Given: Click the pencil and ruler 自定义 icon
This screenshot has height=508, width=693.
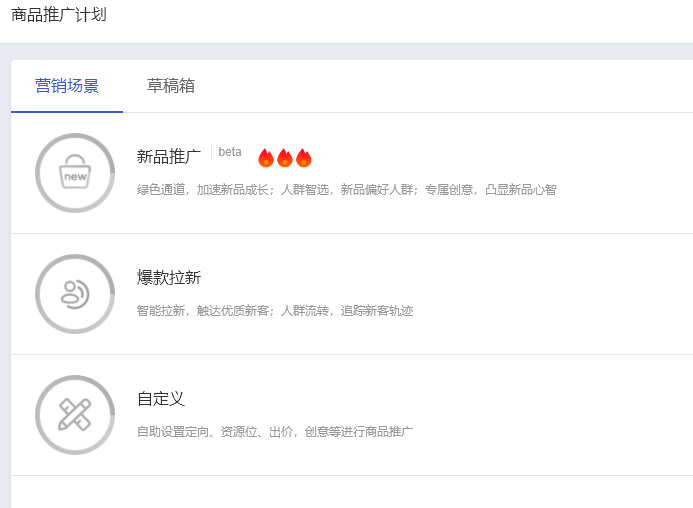Looking at the screenshot, I should 75,415.
